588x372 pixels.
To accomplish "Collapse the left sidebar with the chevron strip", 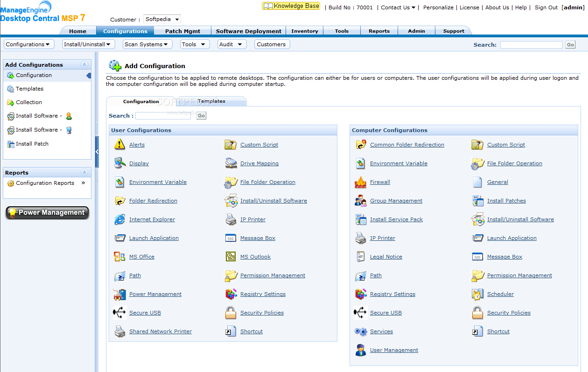I will coord(97,152).
